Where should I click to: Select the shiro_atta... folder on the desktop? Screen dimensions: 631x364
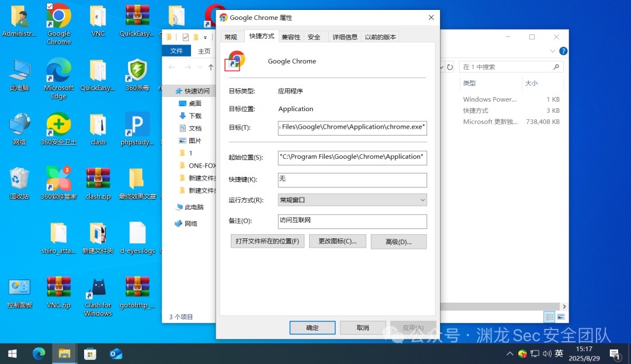pyautogui.click(x=59, y=238)
